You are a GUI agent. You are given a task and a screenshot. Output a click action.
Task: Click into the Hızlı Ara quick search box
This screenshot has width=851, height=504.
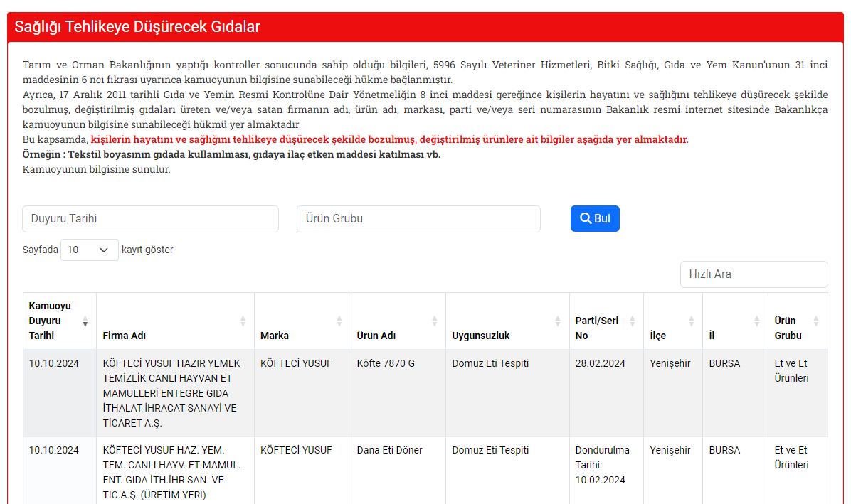tap(754, 274)
